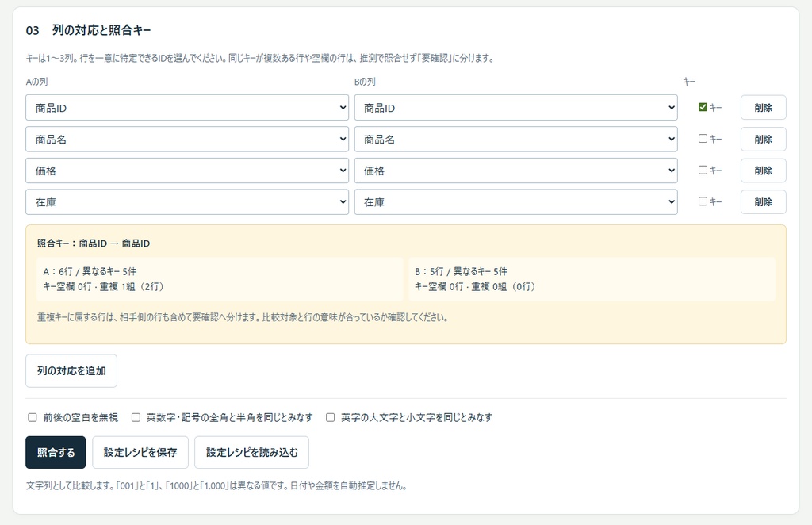Screen dimensions: 812x525
Task: Click the warning text beginning 重複キーに属する行は
Action: coord(243,317)
